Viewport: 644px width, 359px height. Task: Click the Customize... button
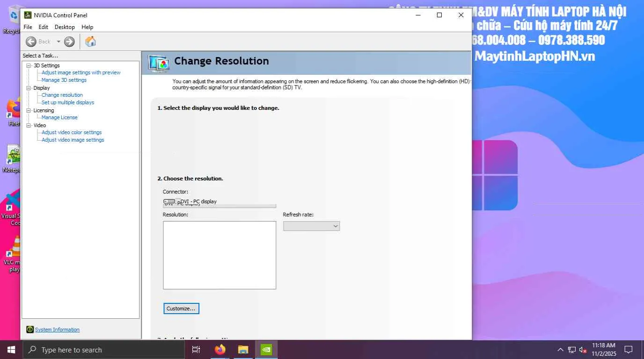[x=181, y=309]
